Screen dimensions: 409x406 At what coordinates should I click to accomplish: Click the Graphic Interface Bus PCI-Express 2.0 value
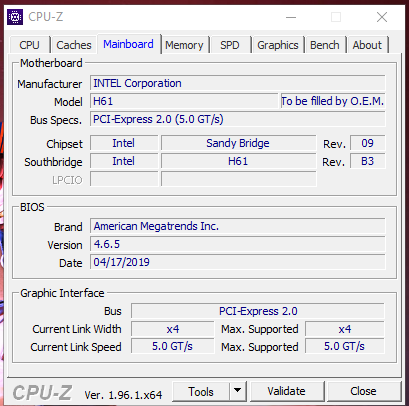tap(258, 311)
